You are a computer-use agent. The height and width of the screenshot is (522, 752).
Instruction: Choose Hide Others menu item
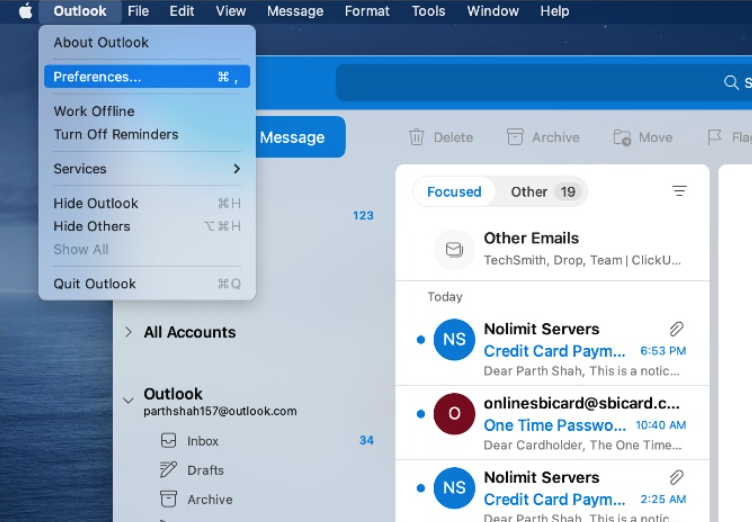[x=147, y=226]
